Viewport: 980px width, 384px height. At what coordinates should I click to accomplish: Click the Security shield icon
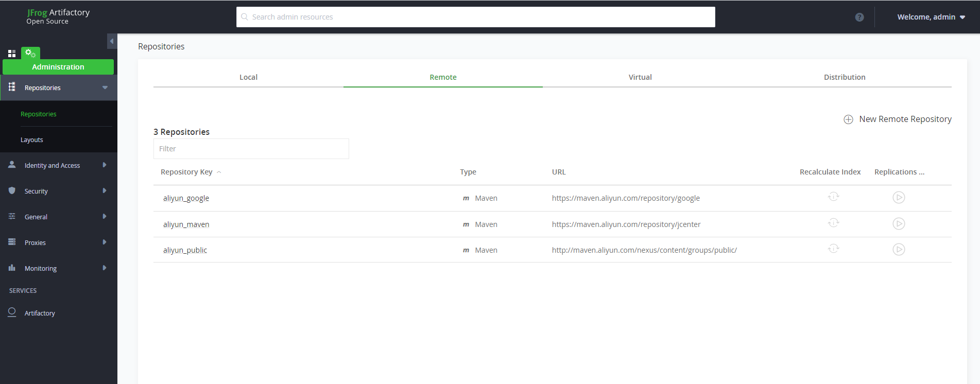tap(12, 190)
